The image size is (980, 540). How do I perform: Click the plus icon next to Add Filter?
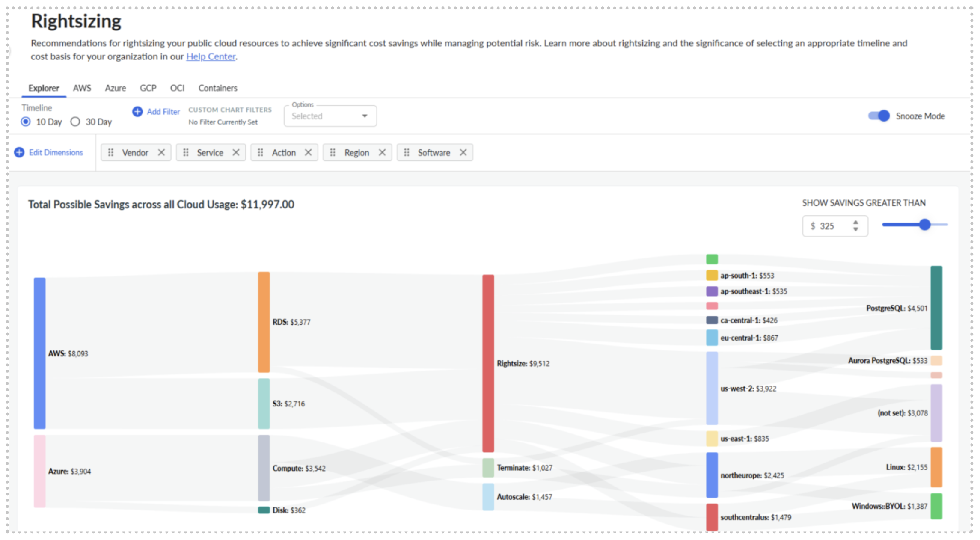[137, 112]
